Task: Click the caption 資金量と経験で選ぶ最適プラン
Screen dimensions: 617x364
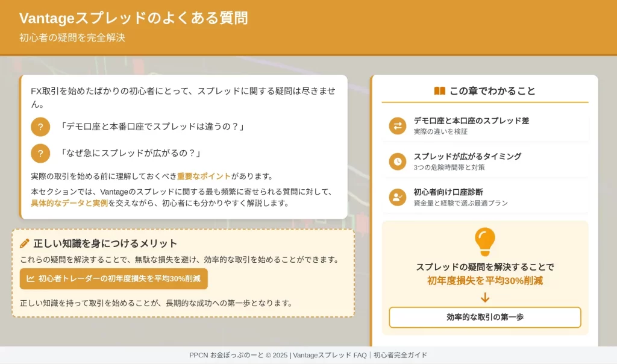Action: [461, 204]
